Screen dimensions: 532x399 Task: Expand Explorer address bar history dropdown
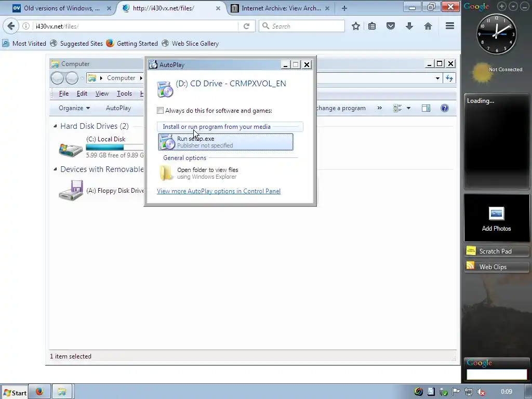point(437,78)
